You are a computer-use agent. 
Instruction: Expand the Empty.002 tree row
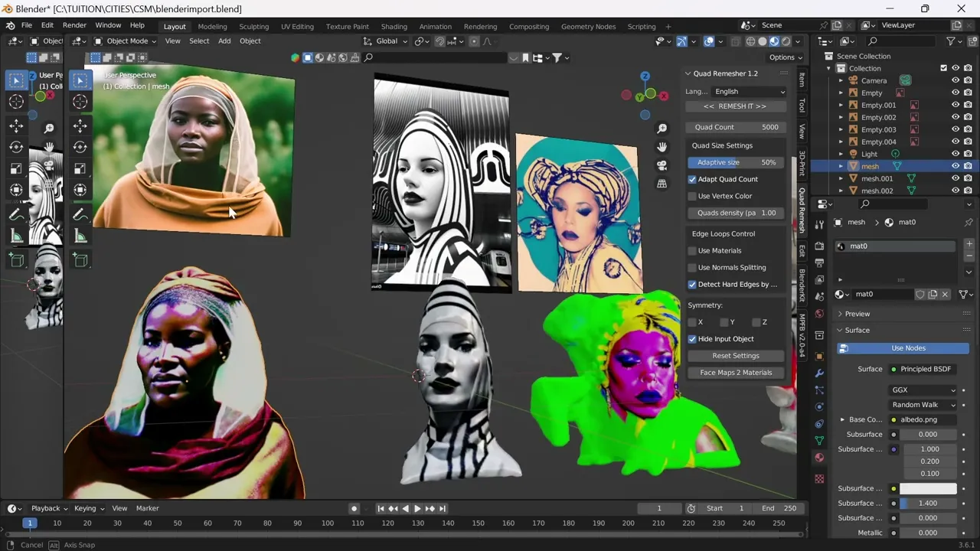tap(841, 117)
